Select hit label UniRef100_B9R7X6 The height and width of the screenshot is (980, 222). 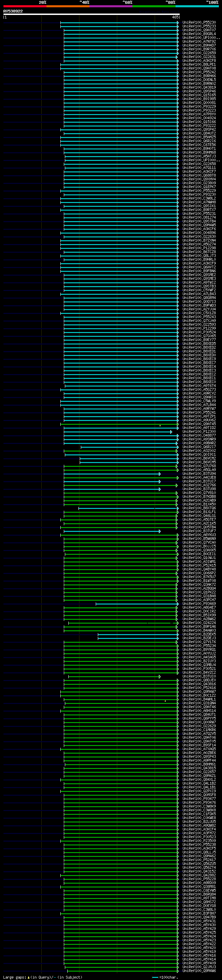(x=199, y=49)
